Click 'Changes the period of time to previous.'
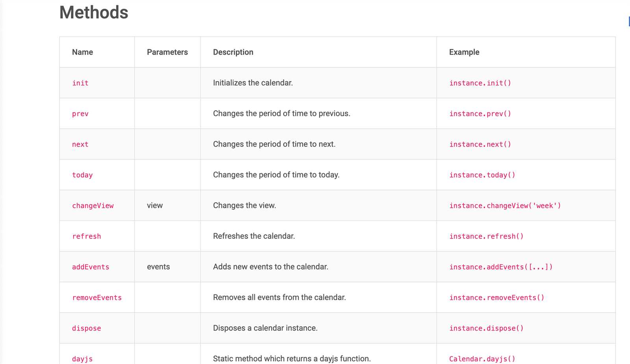Viewport: 630px width, 364px height. point(282,113)
